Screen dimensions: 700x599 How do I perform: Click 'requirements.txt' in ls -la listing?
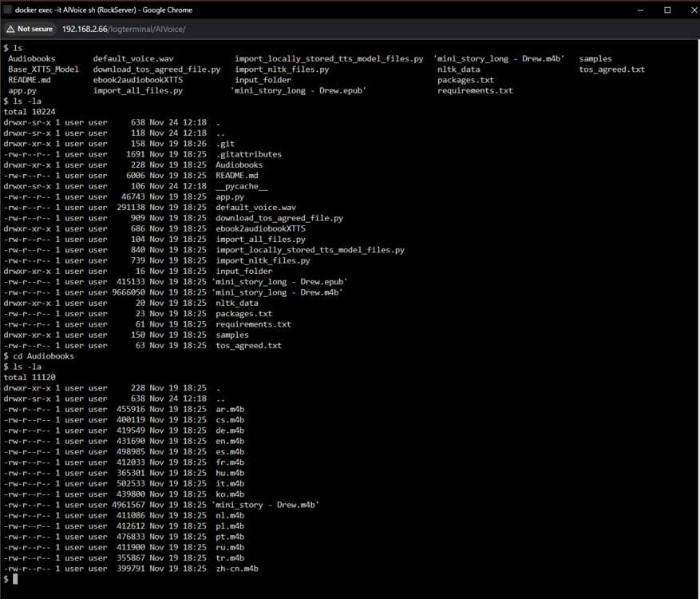click(x=254, y=325)
